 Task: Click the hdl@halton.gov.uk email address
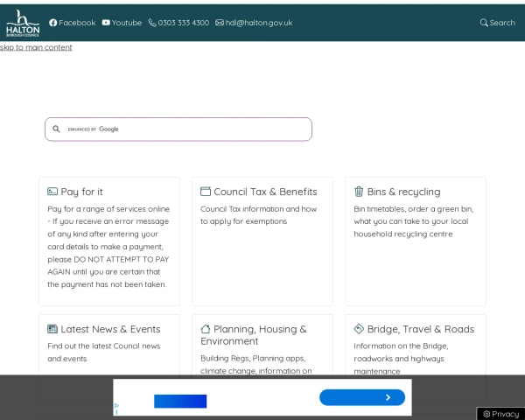(x=259, y=23)
